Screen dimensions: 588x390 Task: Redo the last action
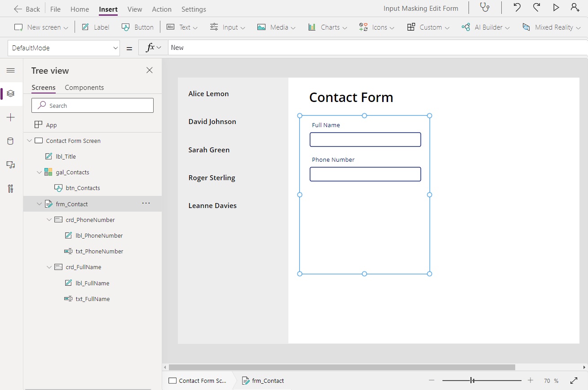[536, 7]
